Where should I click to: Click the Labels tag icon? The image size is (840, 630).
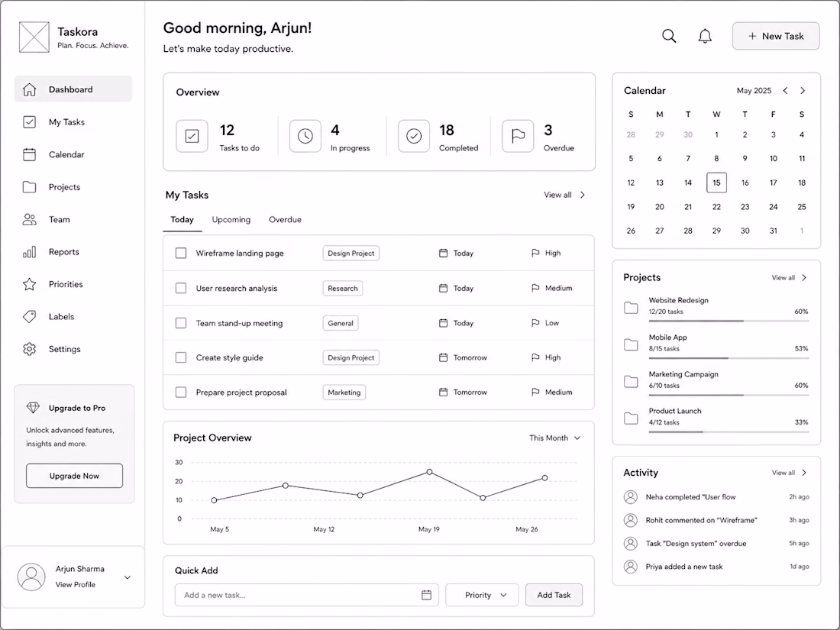click(x=30, y=317)
